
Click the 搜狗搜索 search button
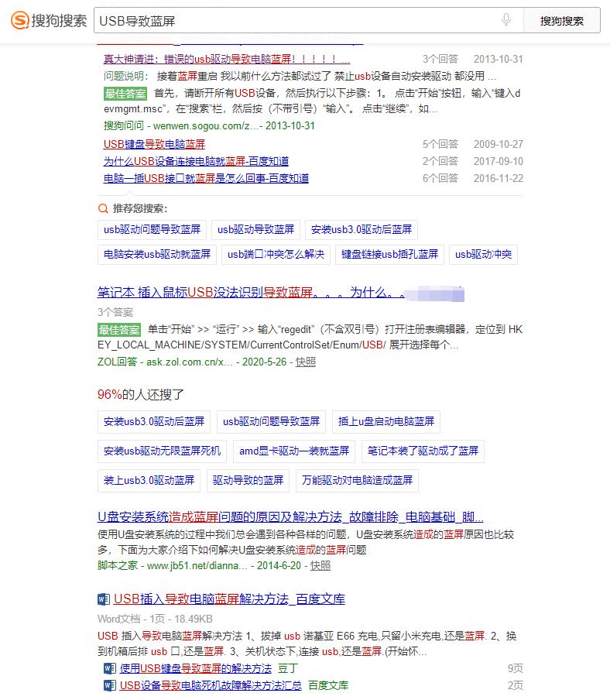(562, 21)
